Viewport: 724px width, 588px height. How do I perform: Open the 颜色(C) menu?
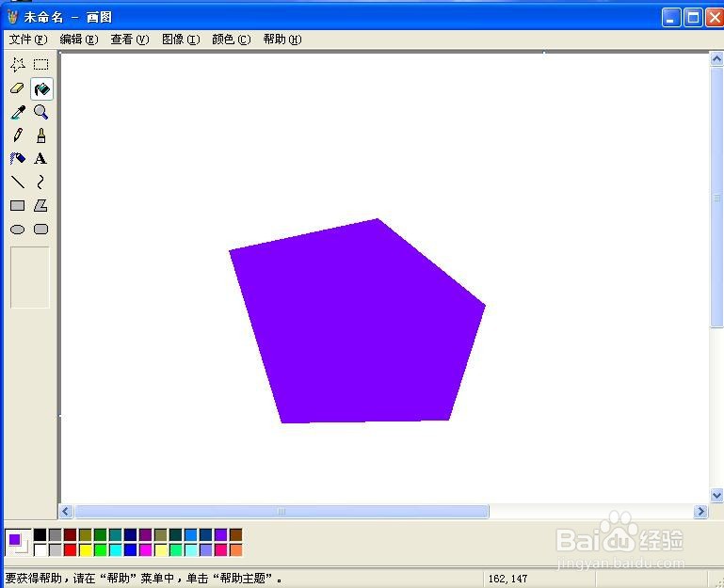click(x=232, y=40)
